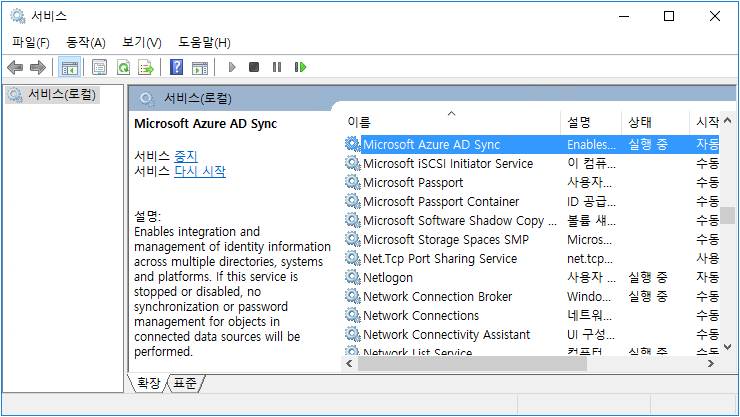Open the 도움말(H) menu
This screenshot has width=740, height=417.
click(x=204, y=42)
